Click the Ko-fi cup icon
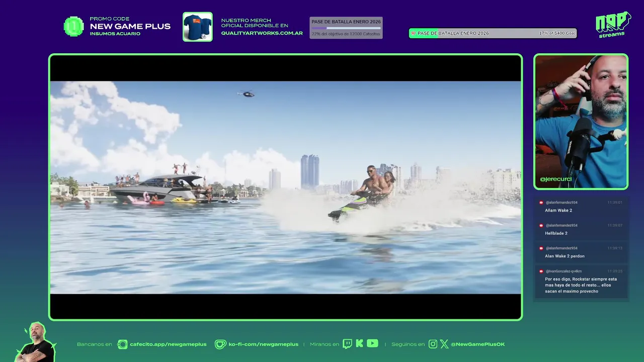 (x=220, y=344)
